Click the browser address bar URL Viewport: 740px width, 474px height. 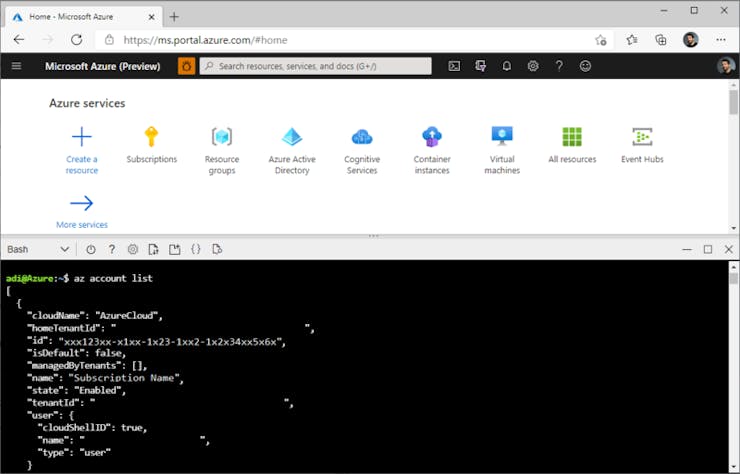coord(205,40)
